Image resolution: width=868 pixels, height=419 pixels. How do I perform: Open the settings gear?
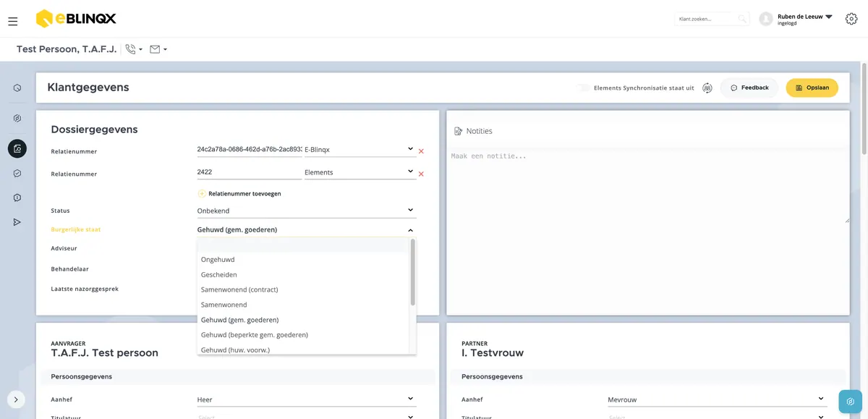tap(851, 19)
